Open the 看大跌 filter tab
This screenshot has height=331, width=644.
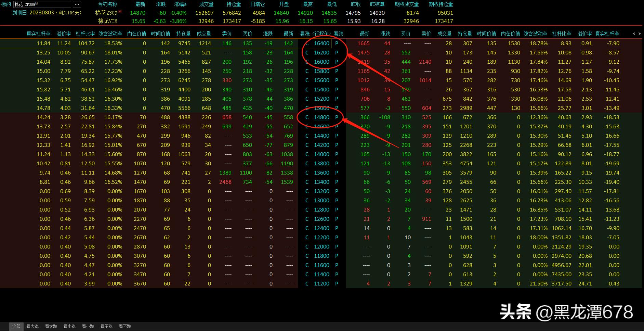pyautogui.click(x=51, y=327)
